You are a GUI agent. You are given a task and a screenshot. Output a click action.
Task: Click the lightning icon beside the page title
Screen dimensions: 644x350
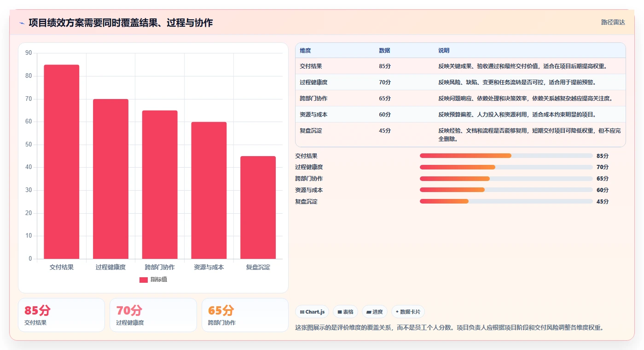click(x=22, y=23)
